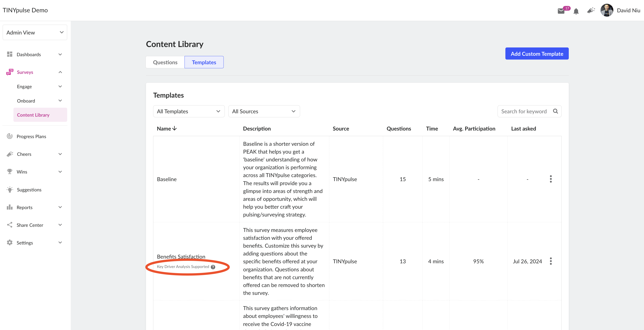Open the Onboard menu item

(26, 101)
